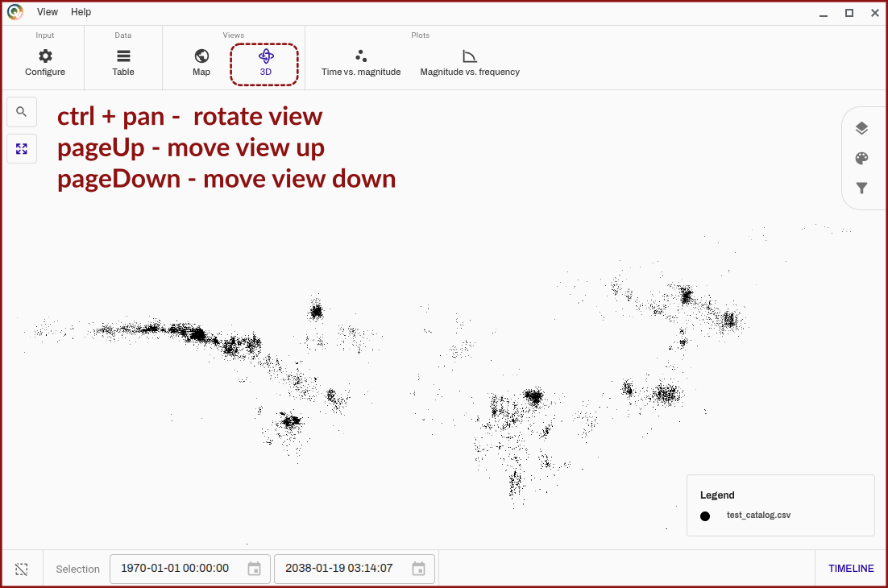This screenshot has width=888, height=588.
Task: Close the application window
Action: pos(874,13)
